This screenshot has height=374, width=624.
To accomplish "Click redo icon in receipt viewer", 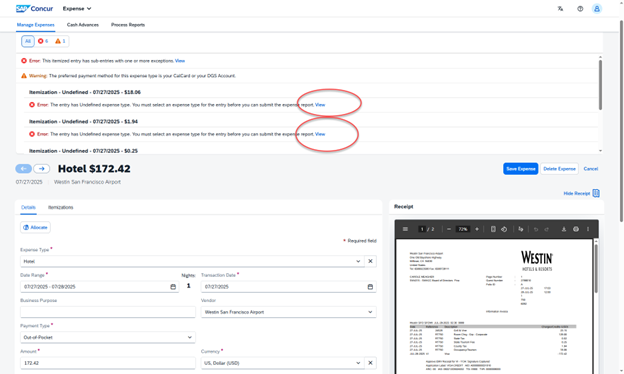I will point(546,229).
